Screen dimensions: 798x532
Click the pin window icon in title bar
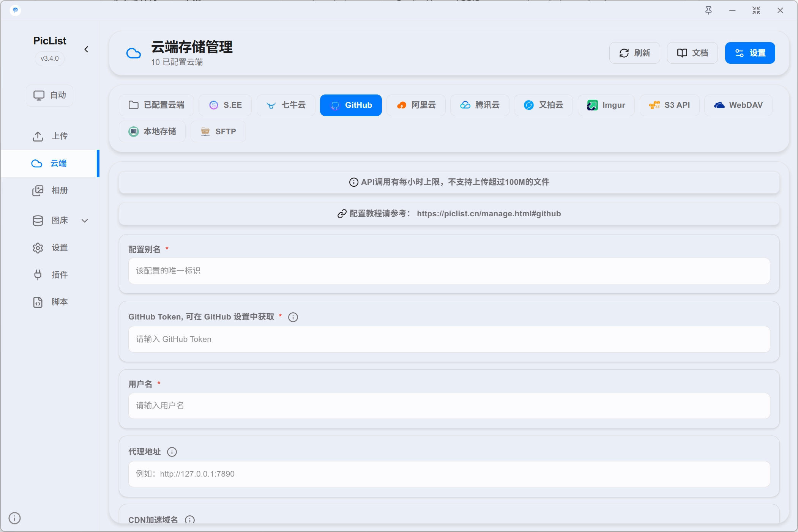click(x=708, y=10)
